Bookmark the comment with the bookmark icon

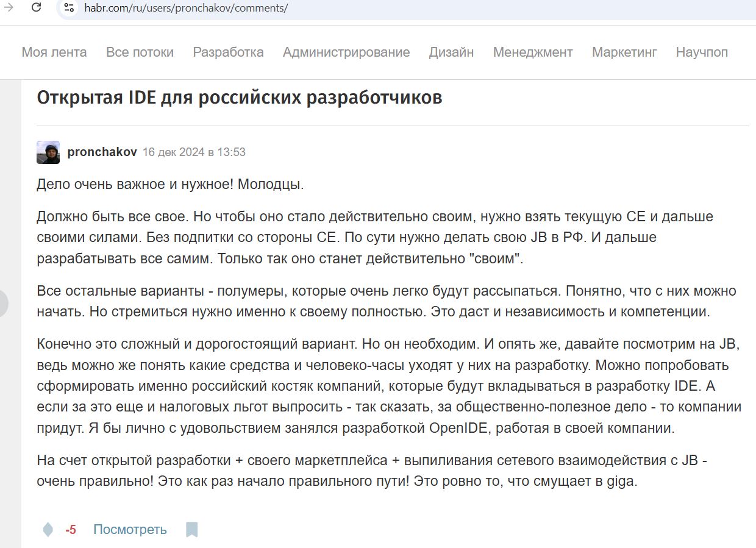[192, 530]
